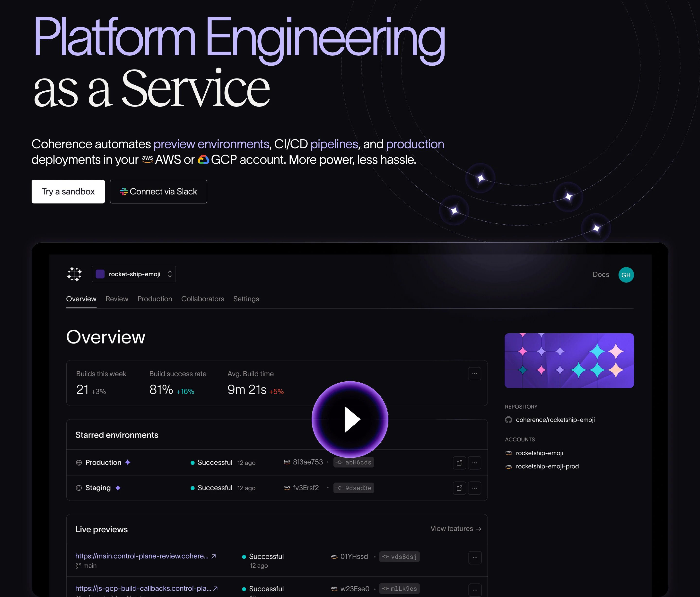Click the globe icon beside Production
The image size is (700, 597).
[79, 463]
